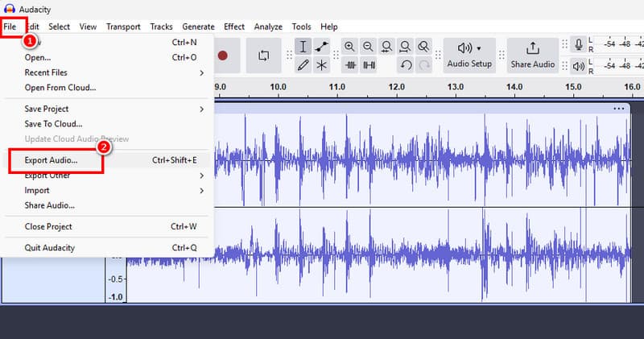The height and width of the screenshot is (339, 644).
Task: Click the lower channel waveform
Action: click(x=422, y=254)
